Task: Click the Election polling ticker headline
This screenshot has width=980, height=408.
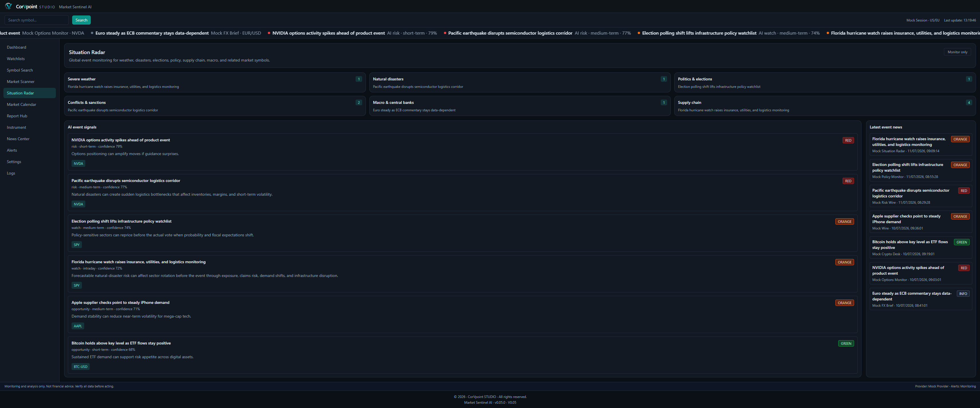Action: [699, 33]
